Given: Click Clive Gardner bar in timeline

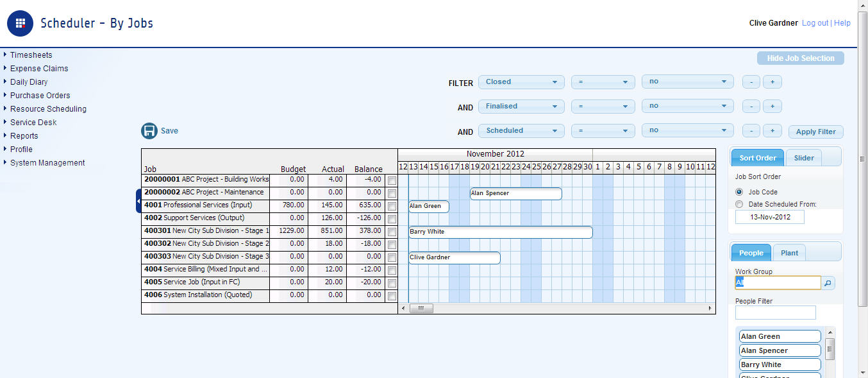Looking at the screenshot, I should pyautogui.click(x=455, y=257).
